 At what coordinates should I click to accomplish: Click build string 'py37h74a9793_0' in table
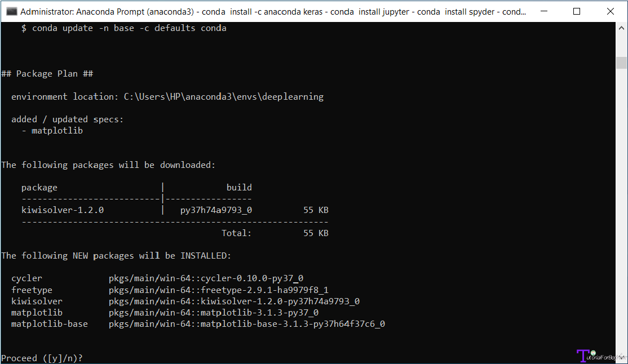[216, 210]
